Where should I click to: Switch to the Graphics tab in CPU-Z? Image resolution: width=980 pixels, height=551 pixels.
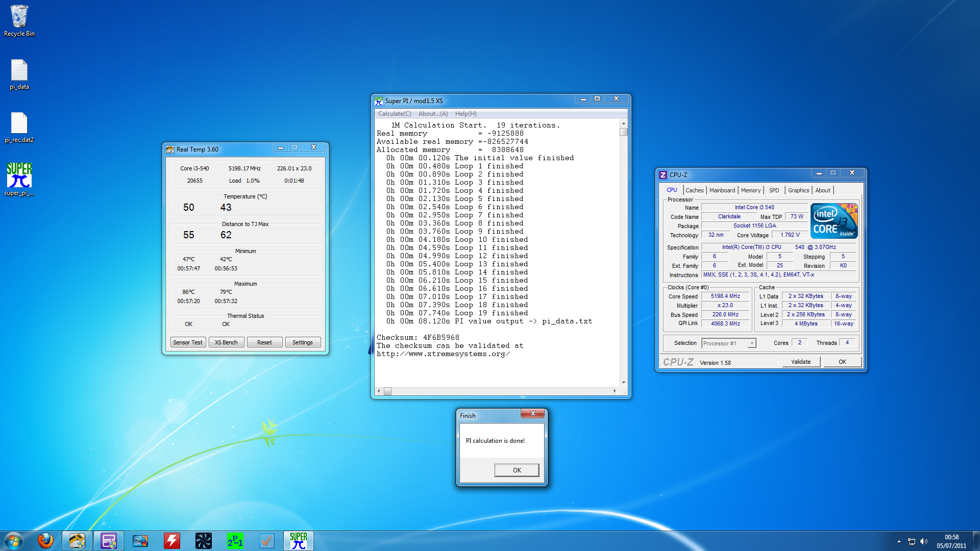pos(798,190)
